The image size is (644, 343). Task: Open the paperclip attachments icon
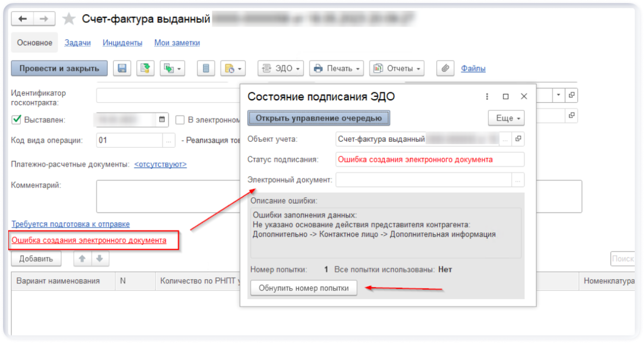tap(445, 68)
